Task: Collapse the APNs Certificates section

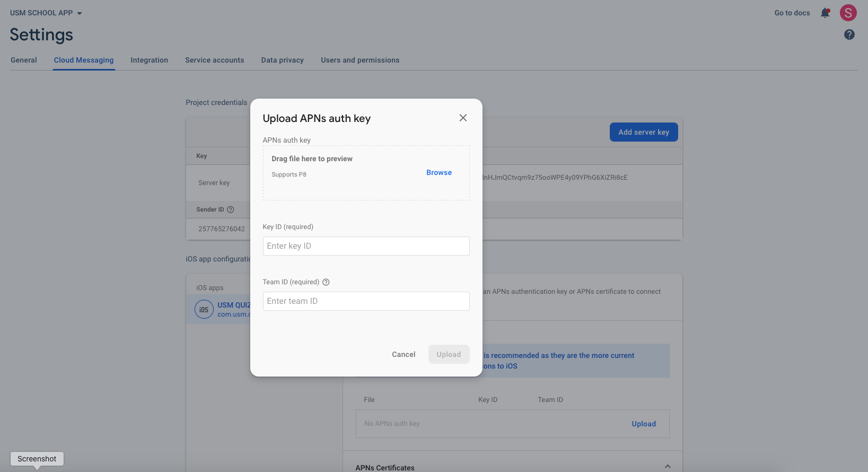Action: [668, 467]
